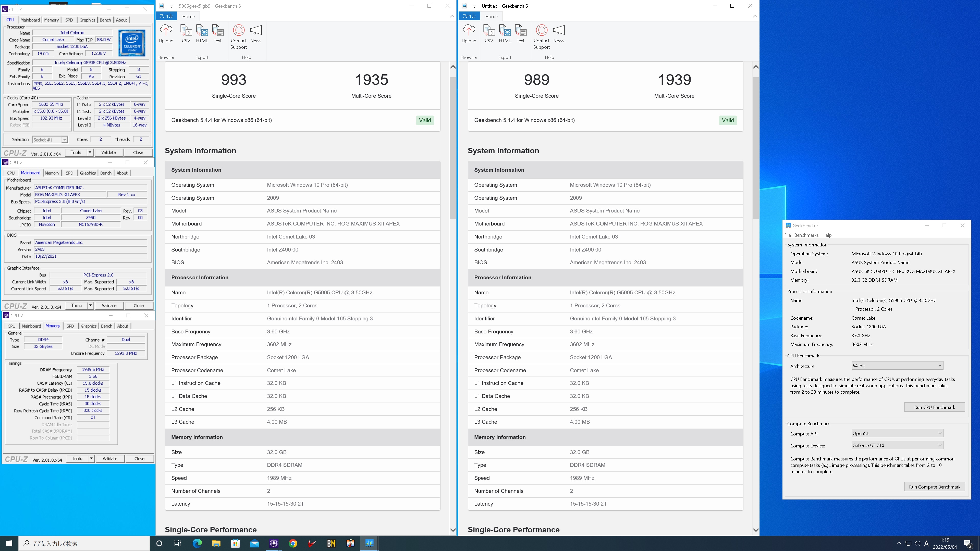Switch to Geekbench taskbar icon
Screen dimensions: 980x551
(x=369, y=543)
